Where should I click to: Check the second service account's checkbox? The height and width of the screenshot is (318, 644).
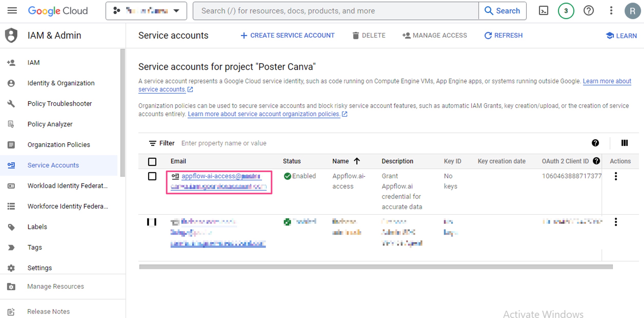pyautogui.click(x=152, y=222)
